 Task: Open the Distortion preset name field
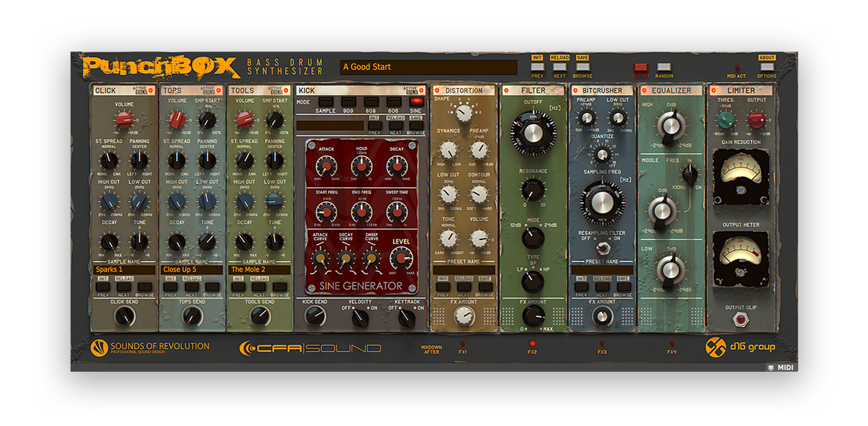[465, 270]
